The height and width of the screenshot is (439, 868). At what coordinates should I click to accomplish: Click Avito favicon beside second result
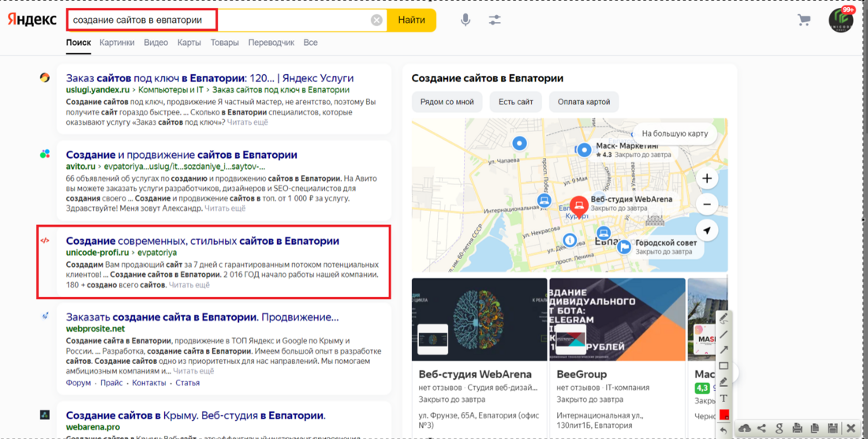pos(45,154)
